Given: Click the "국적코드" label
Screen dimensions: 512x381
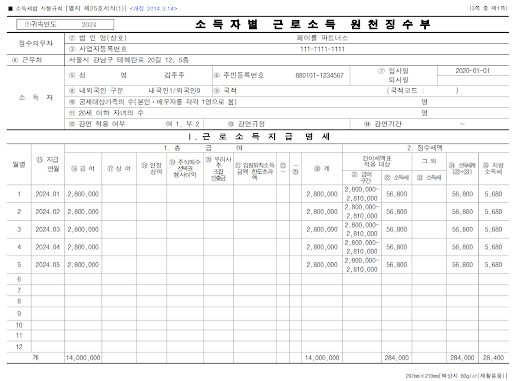Looking at the screenshot, I should [x=405, y=91].
